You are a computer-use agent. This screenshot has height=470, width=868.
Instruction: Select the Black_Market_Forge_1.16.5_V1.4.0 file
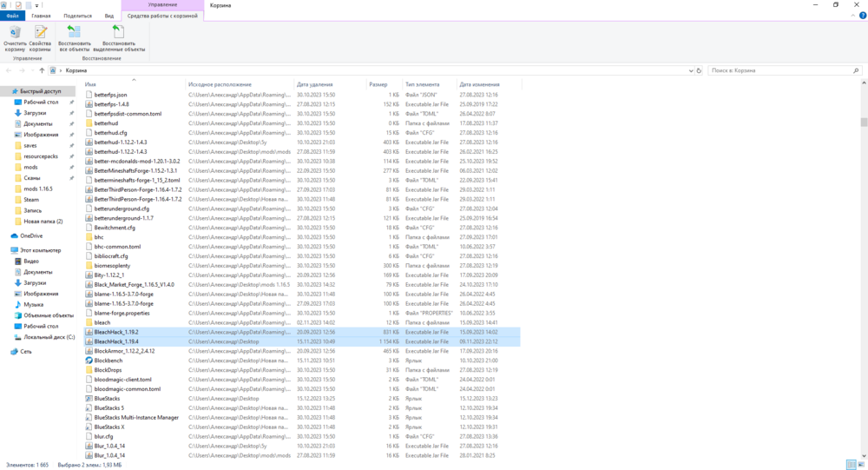(302, 284)
